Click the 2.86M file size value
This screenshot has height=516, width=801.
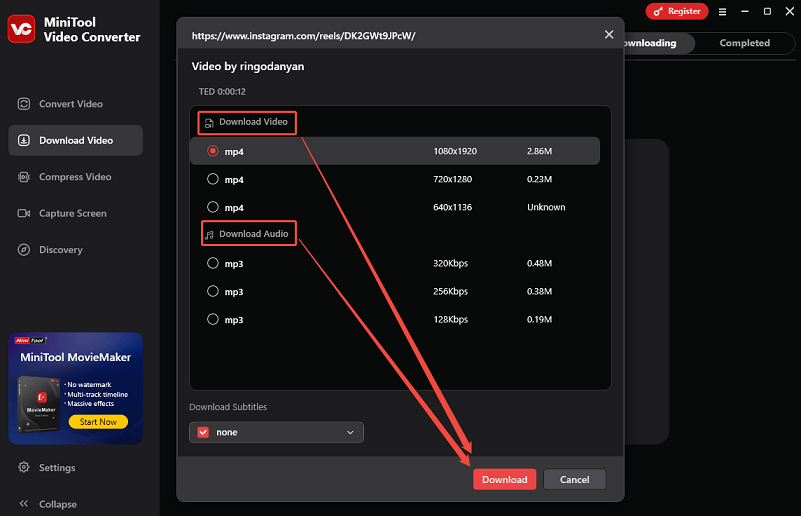(539, 151)
